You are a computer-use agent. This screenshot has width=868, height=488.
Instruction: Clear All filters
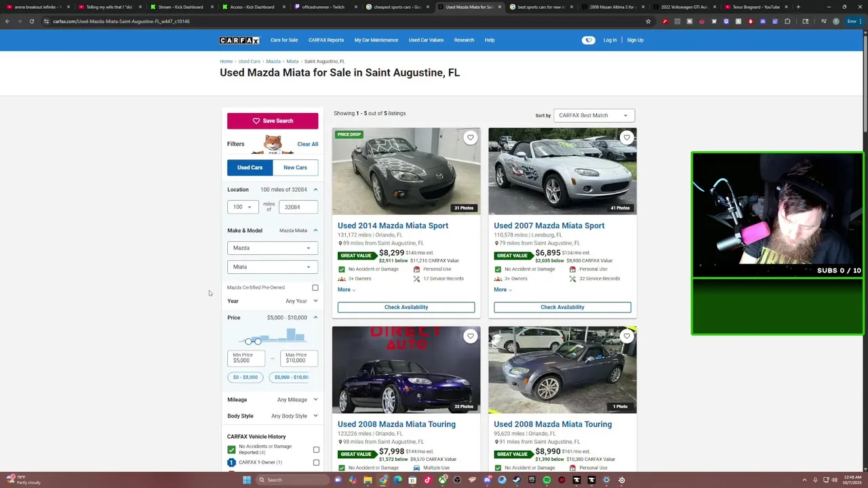[307, 144]
